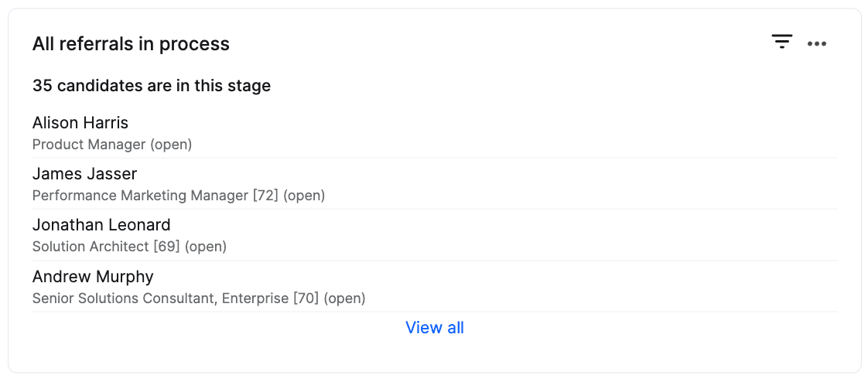868x382 pixels.
Task: Click the Product Manager job title
Action: (x=89, y=145)
